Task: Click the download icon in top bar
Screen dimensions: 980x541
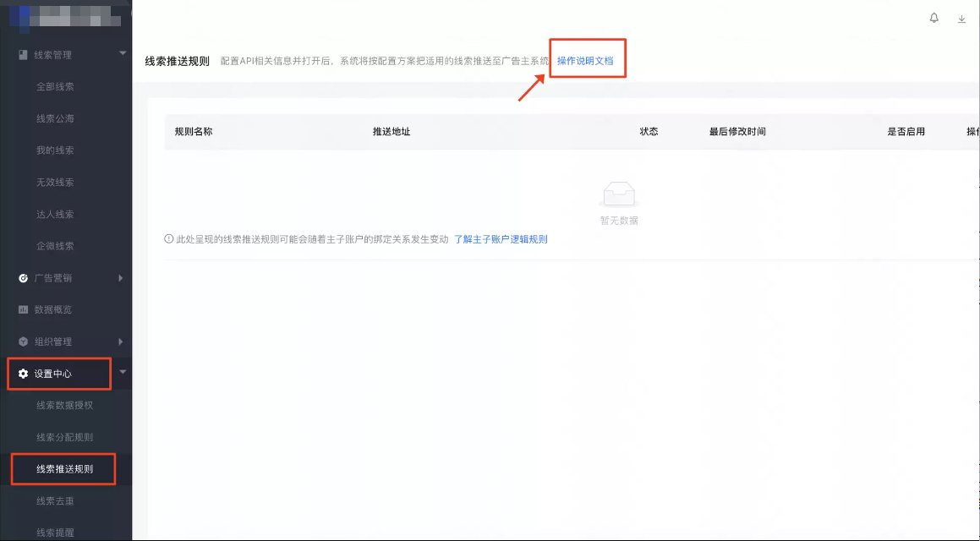Action: (962, 18)
